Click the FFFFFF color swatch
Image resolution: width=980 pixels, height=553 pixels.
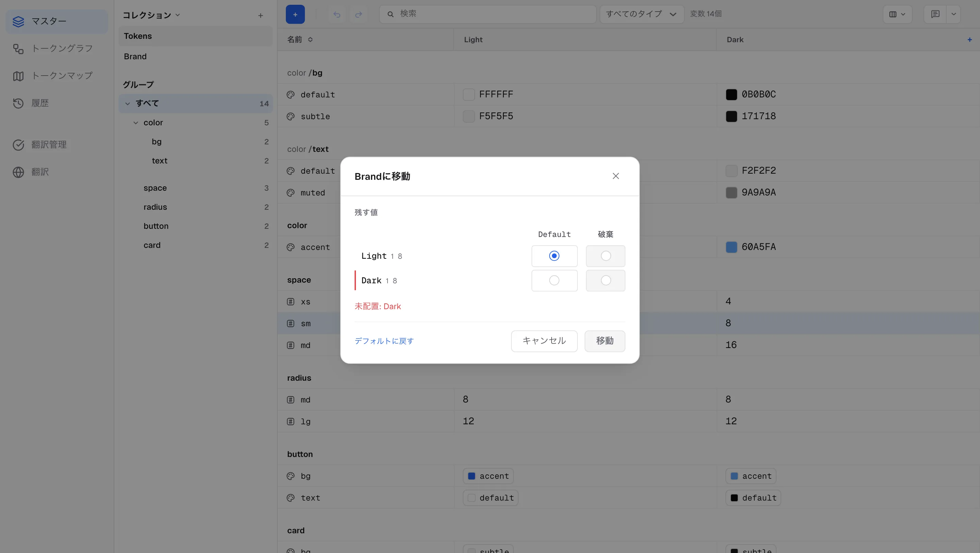click(x=469, y=94)
